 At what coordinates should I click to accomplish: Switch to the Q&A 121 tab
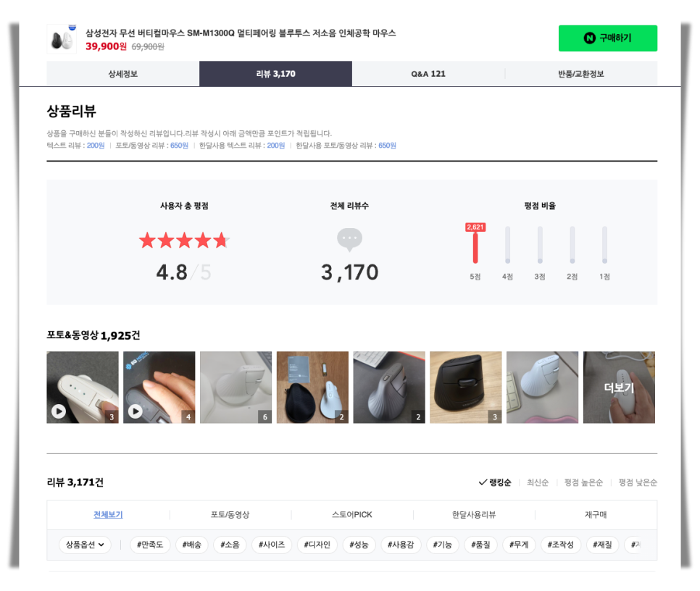[428, 74]
